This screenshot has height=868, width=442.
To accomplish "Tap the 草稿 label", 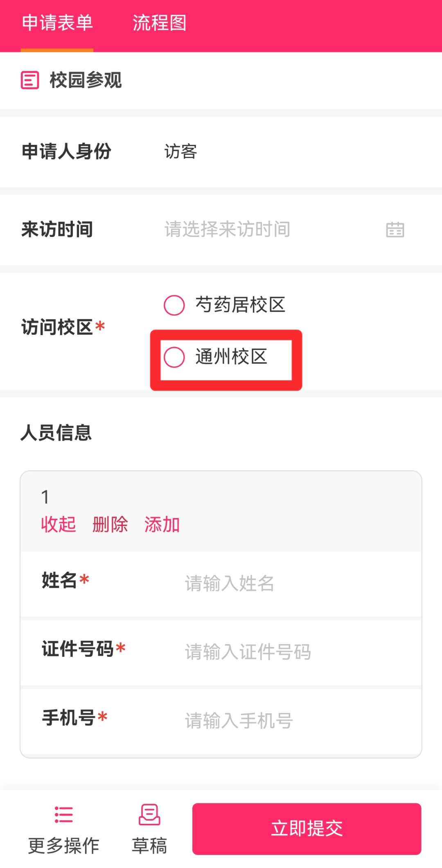I will pos(149,845).
